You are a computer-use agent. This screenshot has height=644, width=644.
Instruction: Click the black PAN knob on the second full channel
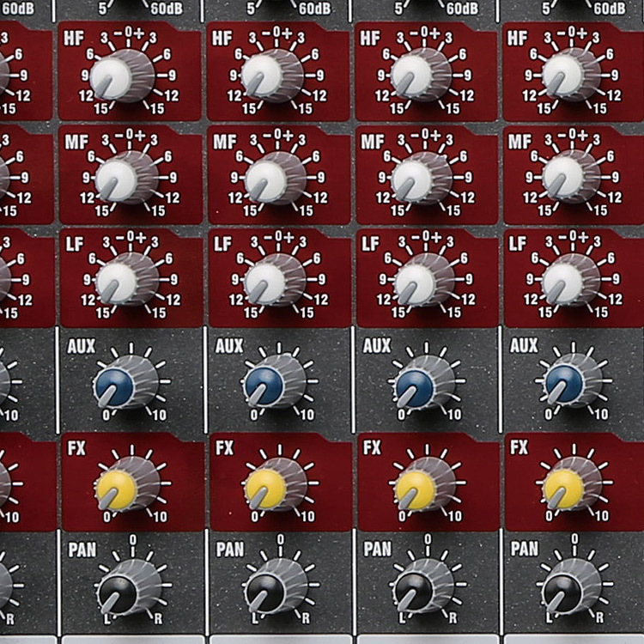tap(276, 587)
